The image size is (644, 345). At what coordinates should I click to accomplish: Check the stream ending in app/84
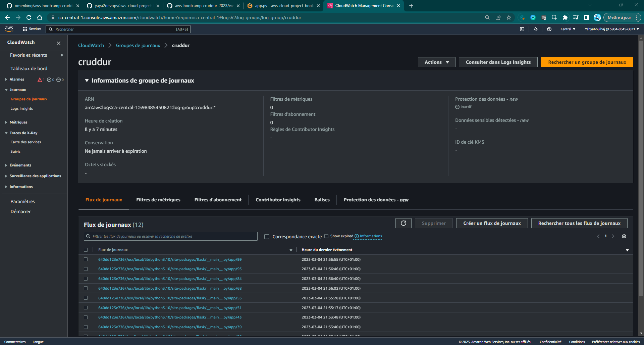(86, 279)
